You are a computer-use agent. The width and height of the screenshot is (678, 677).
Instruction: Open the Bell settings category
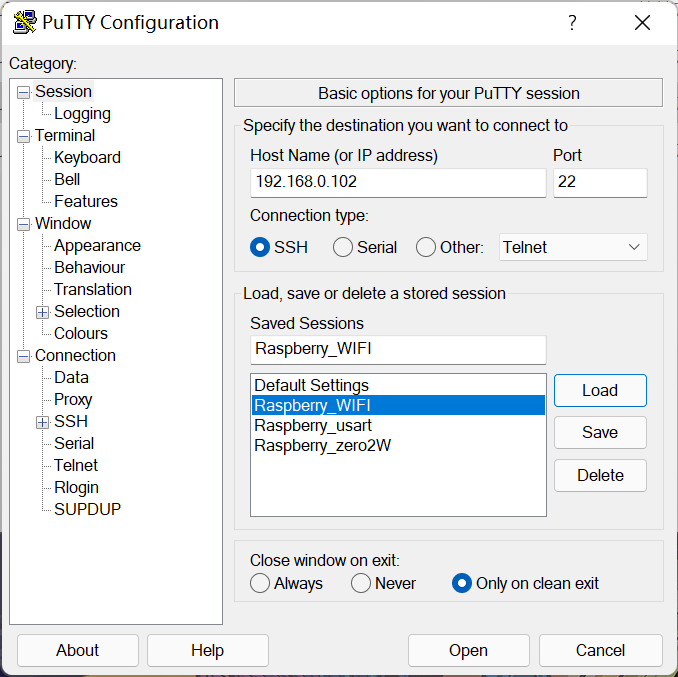click(67, 179)
